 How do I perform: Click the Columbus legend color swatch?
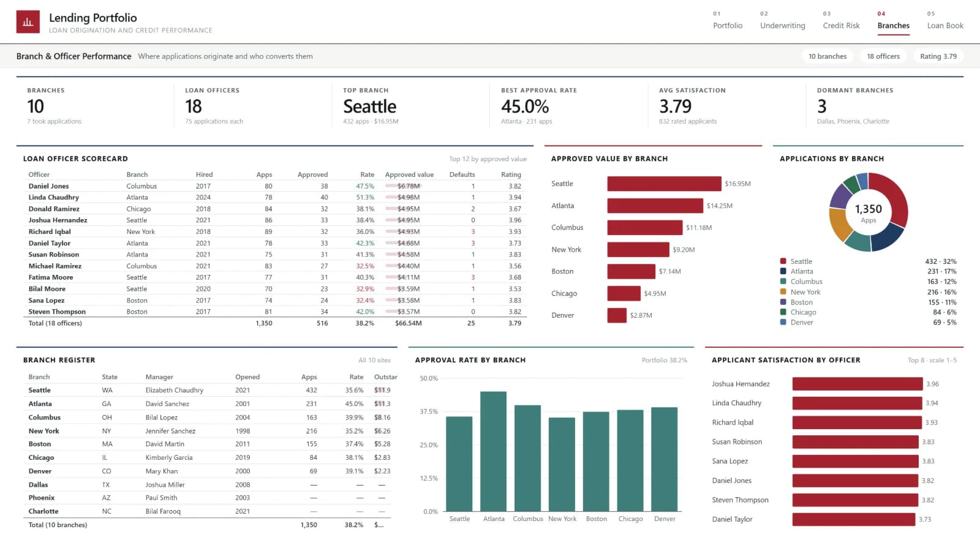point(783,282)
